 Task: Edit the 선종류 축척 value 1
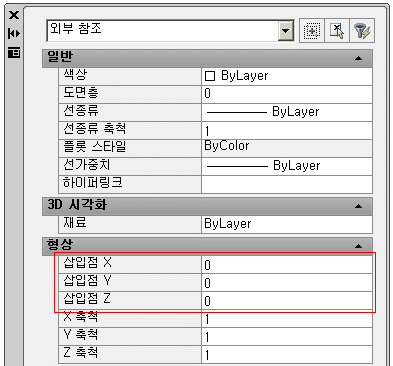coord(287,130)
